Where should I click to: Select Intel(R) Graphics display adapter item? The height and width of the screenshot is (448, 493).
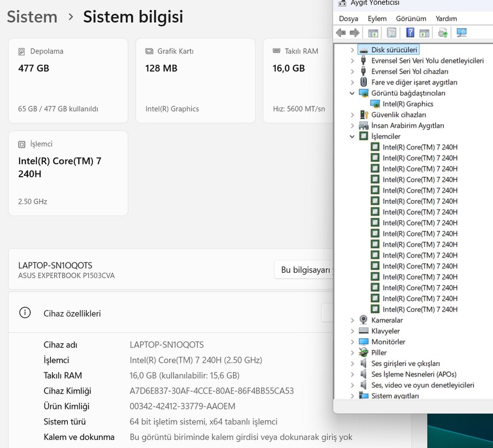(408, 104)
